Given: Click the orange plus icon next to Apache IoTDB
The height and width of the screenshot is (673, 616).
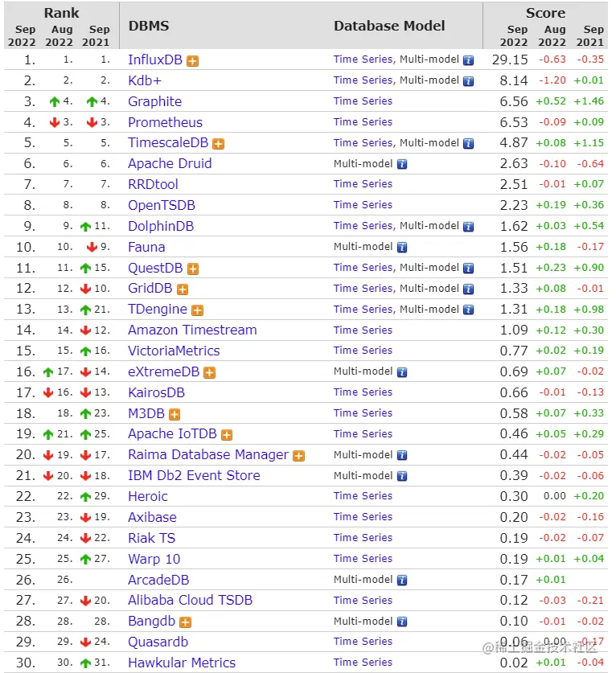Looking at the screenshot, I should [227, 435].
